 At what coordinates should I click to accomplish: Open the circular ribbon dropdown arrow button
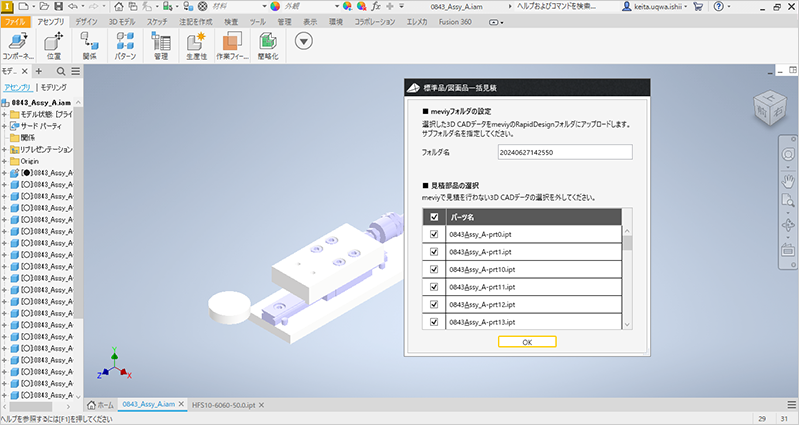point(304,41)
